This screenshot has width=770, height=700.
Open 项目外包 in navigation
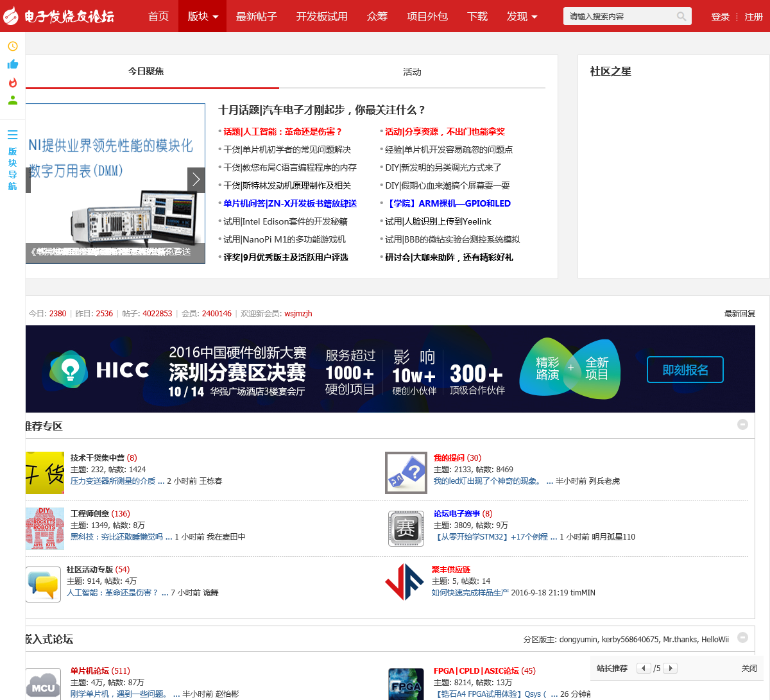pyautogui.click(x=427, y=16)
